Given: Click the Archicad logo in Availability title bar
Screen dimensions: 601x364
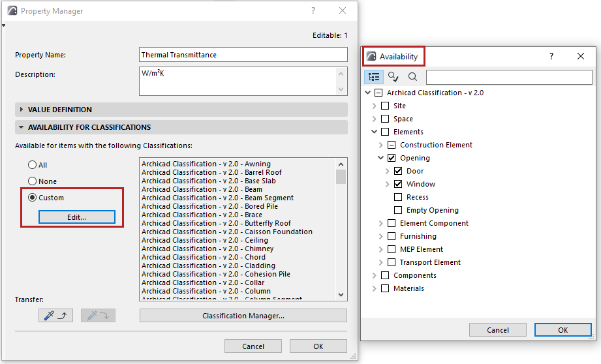Looking at the screenshot, I should pyautogui.click(x=371, y=57).
